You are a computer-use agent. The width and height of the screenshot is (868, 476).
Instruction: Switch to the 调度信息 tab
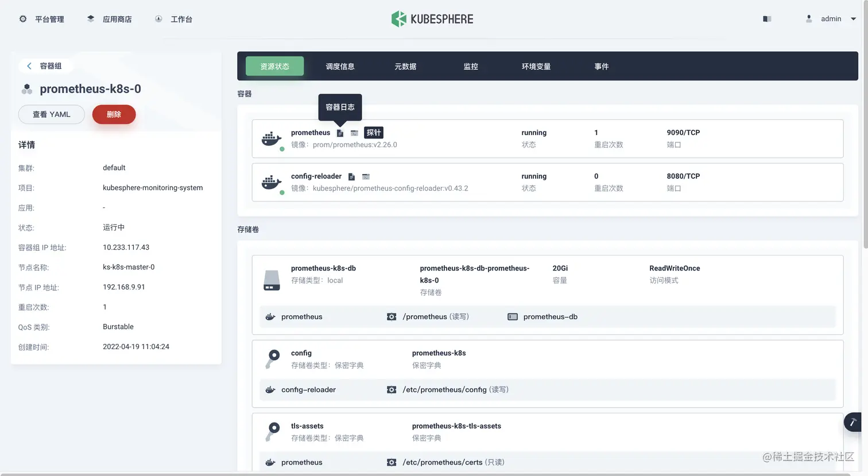[x=340, y=67]
